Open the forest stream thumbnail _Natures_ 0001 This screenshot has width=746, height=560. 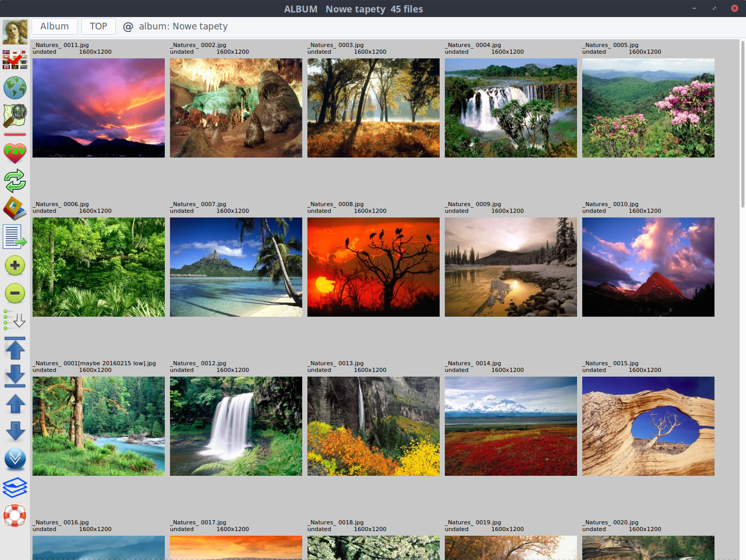click(x=99, y=426)
